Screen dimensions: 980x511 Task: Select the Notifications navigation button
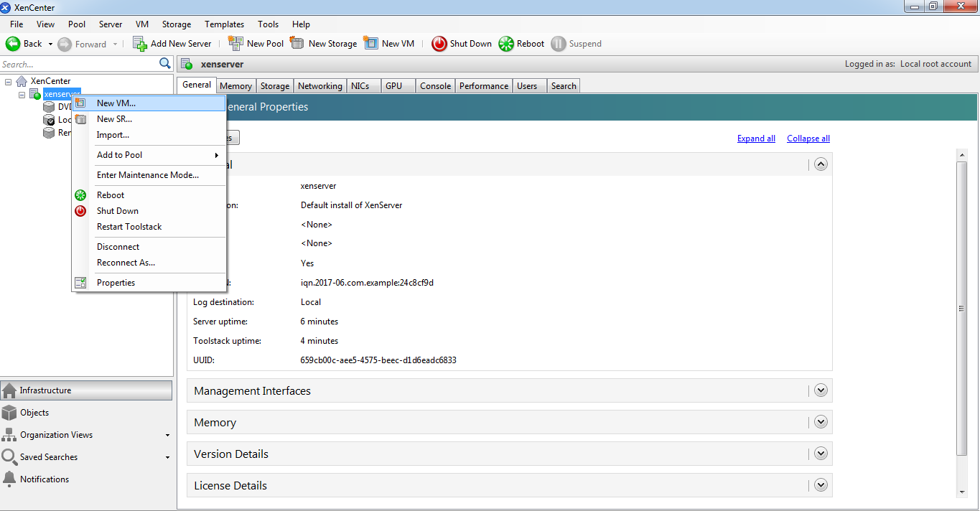tap(87, 479)
